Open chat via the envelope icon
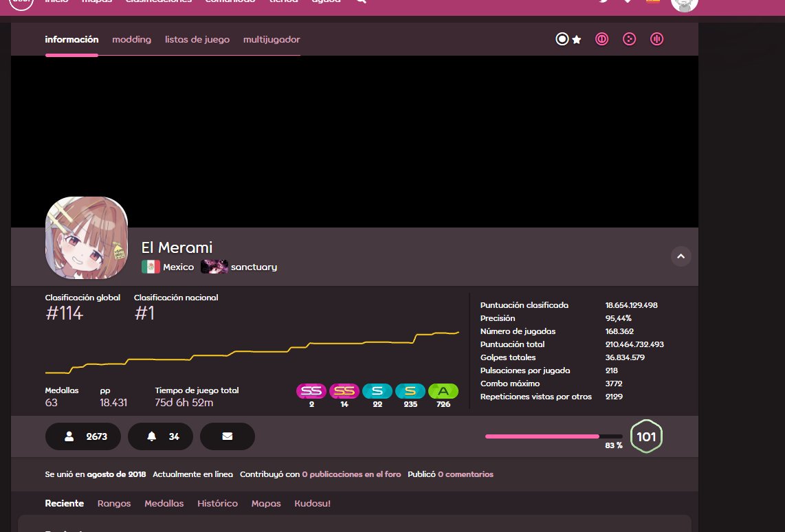Viewport: 785px width, 532px height. tap(228, 436)
